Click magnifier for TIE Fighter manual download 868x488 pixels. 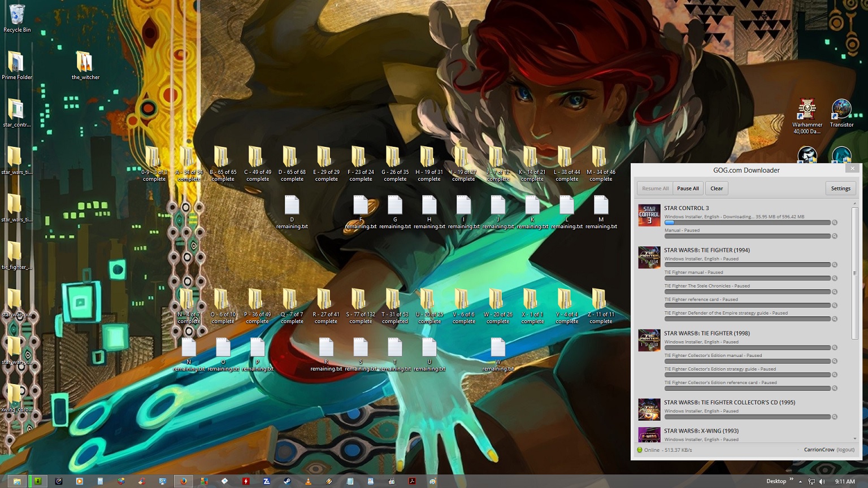(835, 278)
